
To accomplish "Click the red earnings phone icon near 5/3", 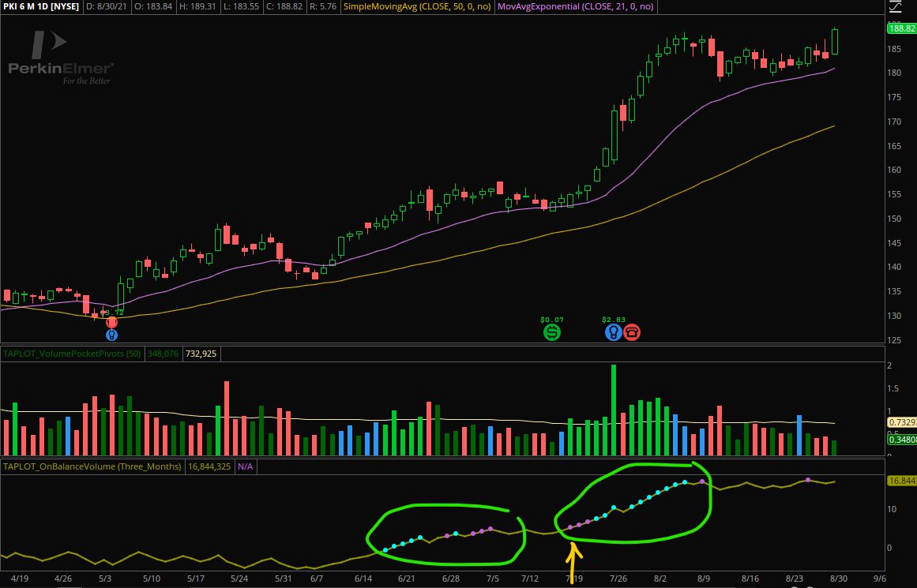I will coord(111,322).
